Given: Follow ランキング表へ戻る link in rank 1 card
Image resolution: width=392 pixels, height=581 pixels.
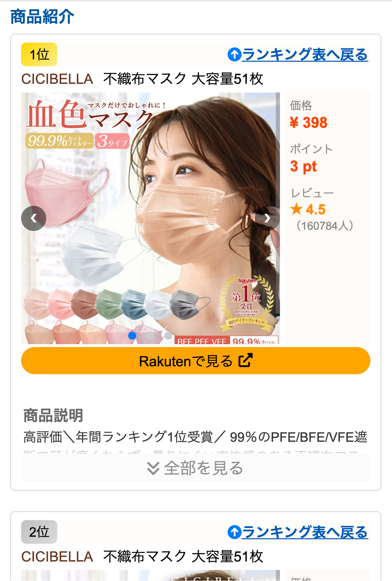Looking at the screenshot, I should 305,54.
